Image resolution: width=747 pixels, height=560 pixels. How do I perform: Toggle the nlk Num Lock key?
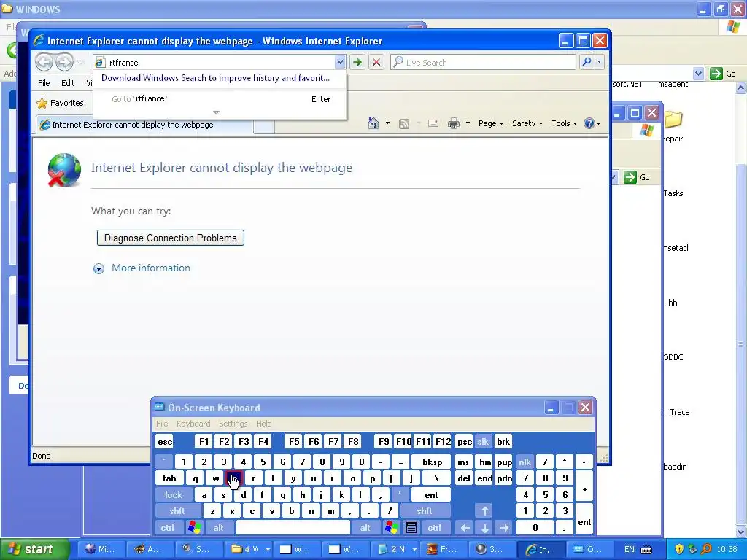(525, 462)
